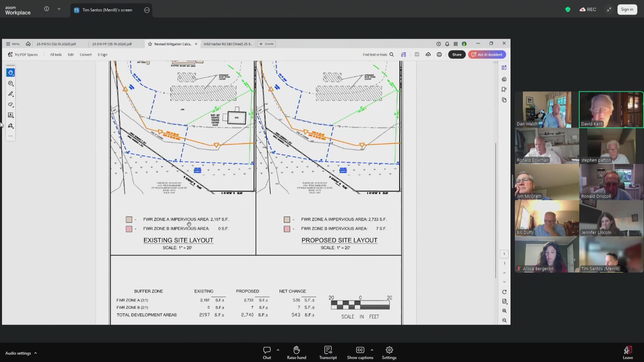Click the zoom in icon on right rail

coord(504,311)
